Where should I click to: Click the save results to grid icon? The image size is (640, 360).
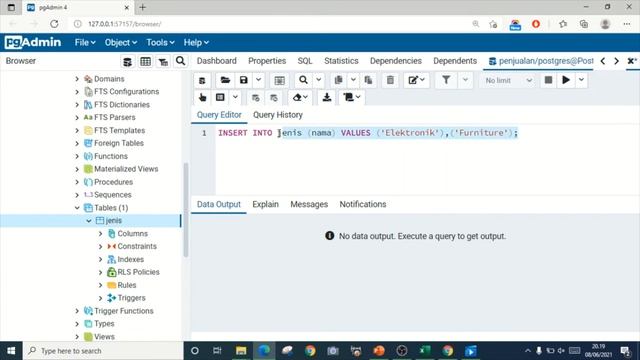tap(280, 80)
